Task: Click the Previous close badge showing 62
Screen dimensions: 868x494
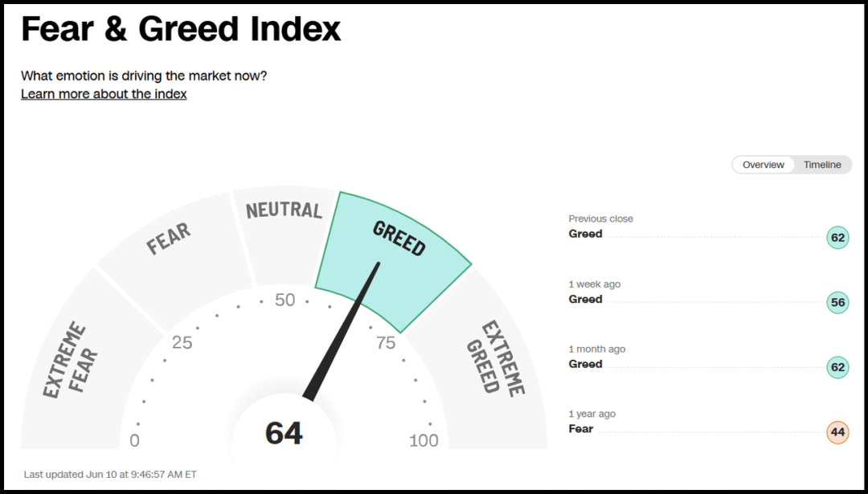Action: click(837, 238)
